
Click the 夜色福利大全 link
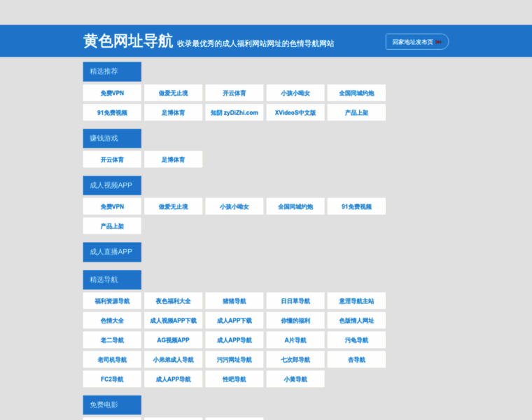tap(174, 301)
